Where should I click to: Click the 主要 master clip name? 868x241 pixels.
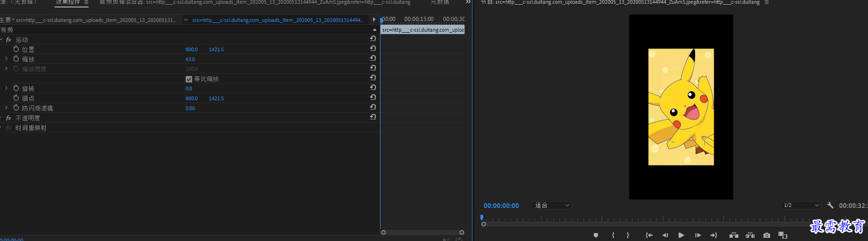[x=88, y=20]
